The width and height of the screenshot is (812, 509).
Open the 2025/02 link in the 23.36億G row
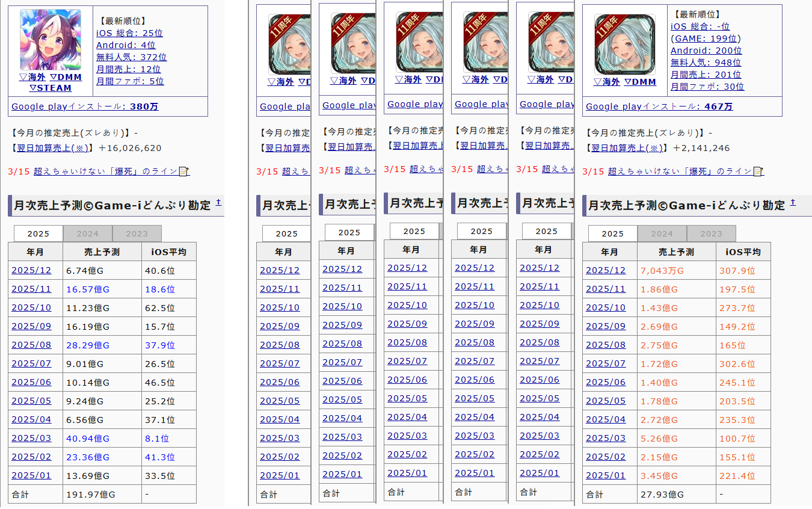point(31,457)
